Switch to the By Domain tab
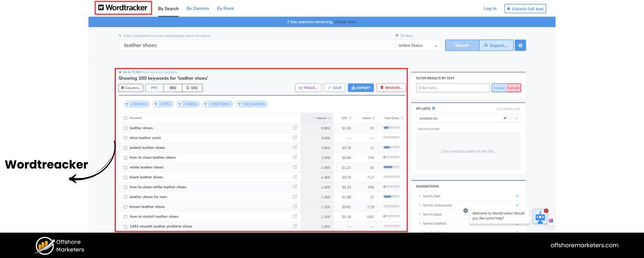The height and width of the screenshot is (258, 644). click(x=197, y=8)
